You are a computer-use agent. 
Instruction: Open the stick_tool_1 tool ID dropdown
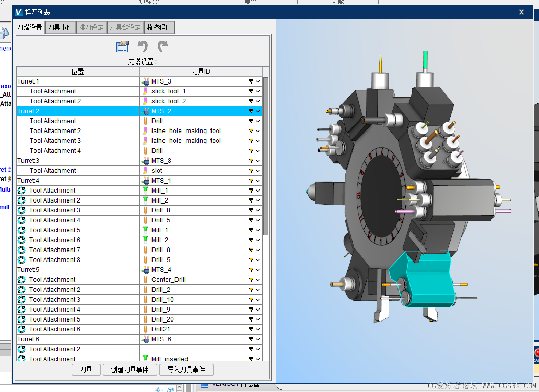[257, 91]
